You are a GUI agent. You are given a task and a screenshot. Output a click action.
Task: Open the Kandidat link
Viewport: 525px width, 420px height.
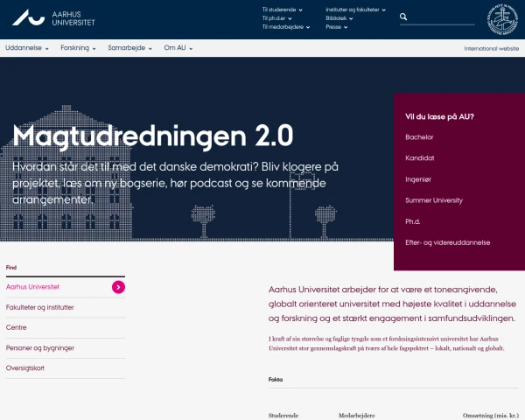(x=419, y=158)
